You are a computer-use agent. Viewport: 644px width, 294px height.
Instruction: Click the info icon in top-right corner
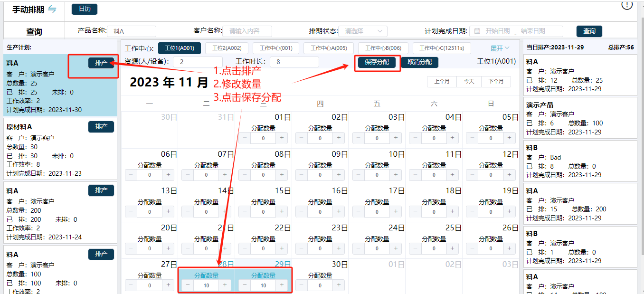pos(627,4)
